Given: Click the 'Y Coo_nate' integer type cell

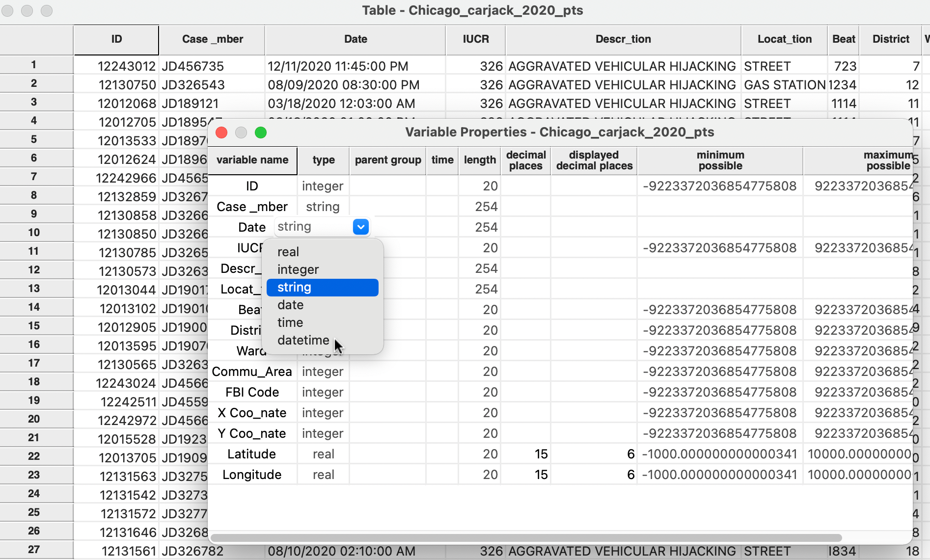Looking at the screenshot, I should [323, 433].
